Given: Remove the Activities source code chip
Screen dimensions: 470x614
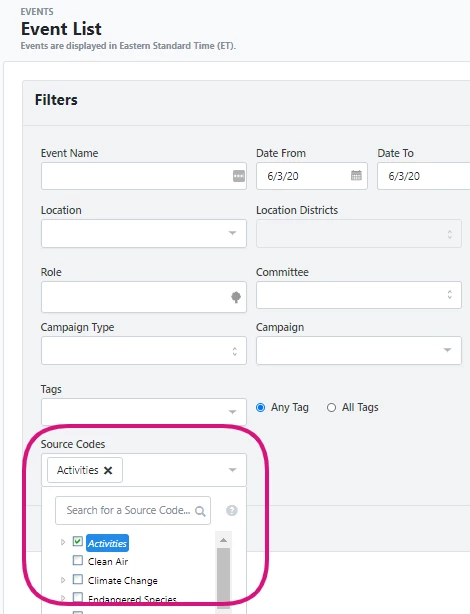Looking at the screenshot, I should pos(108,470).
